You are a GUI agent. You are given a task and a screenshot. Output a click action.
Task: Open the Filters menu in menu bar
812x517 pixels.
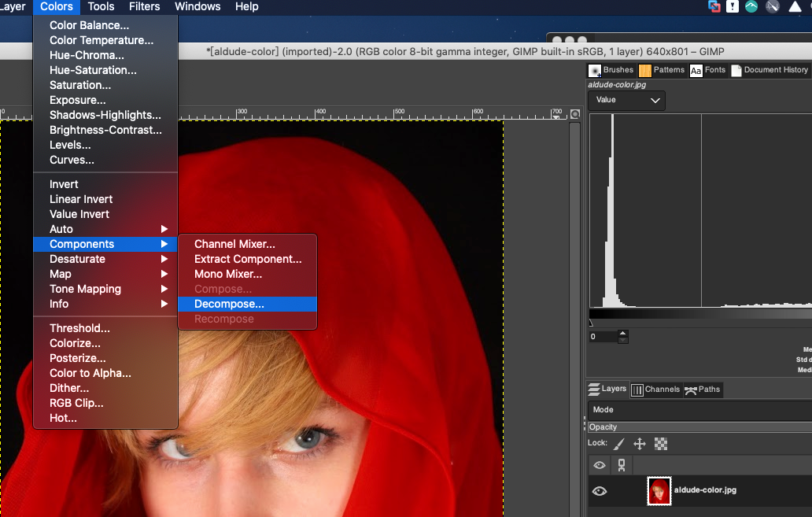(x=144, y=7)
